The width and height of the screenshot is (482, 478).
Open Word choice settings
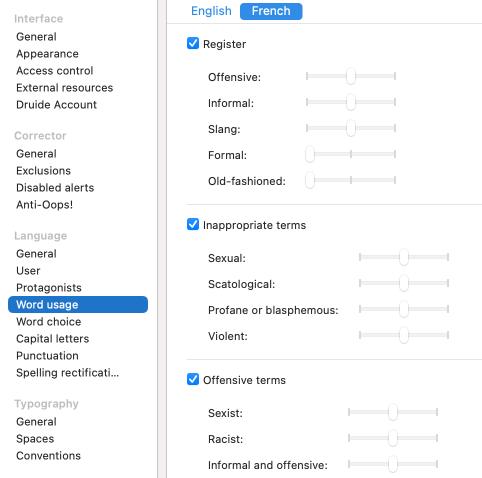[49, 322]
